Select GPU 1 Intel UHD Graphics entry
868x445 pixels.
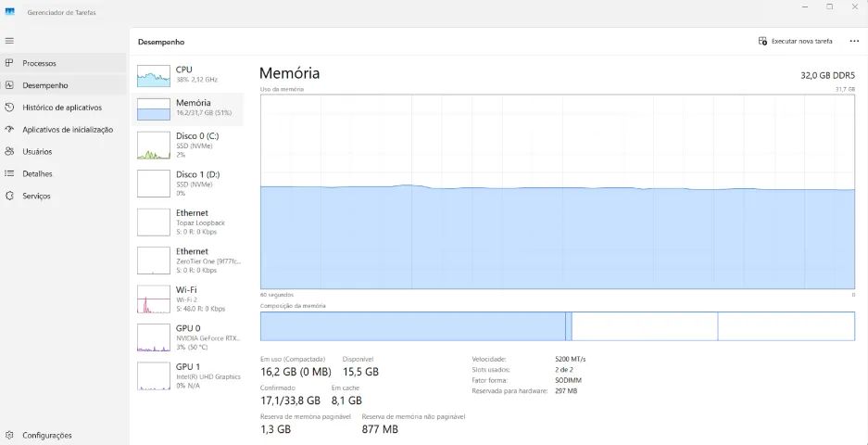(x=188, y=376)
